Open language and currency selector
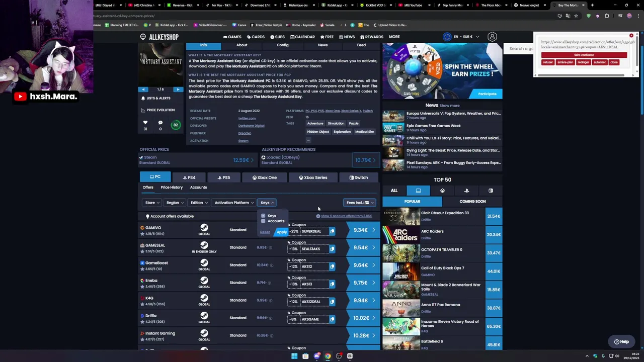The height and width of the screenshot is (362, 644). coord(461,37)
